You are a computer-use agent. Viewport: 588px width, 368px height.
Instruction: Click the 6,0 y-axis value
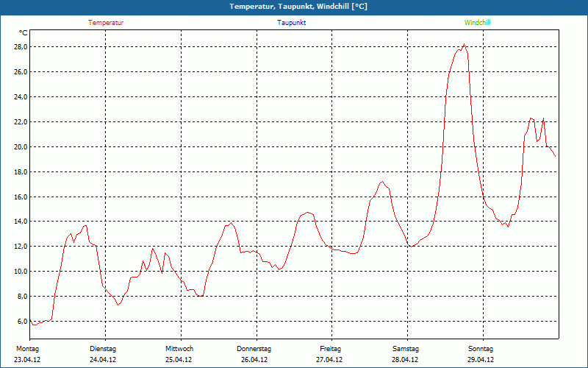pos(21,322)
